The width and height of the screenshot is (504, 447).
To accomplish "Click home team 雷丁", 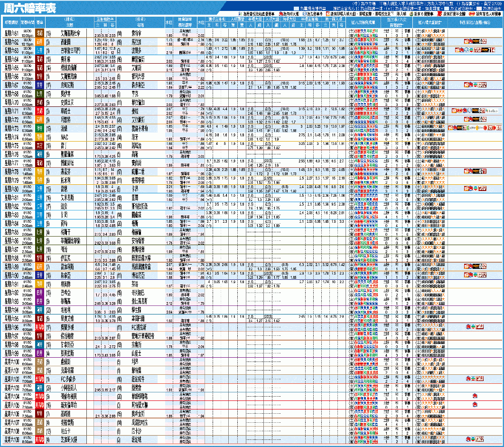I will (x=64, y=146).
